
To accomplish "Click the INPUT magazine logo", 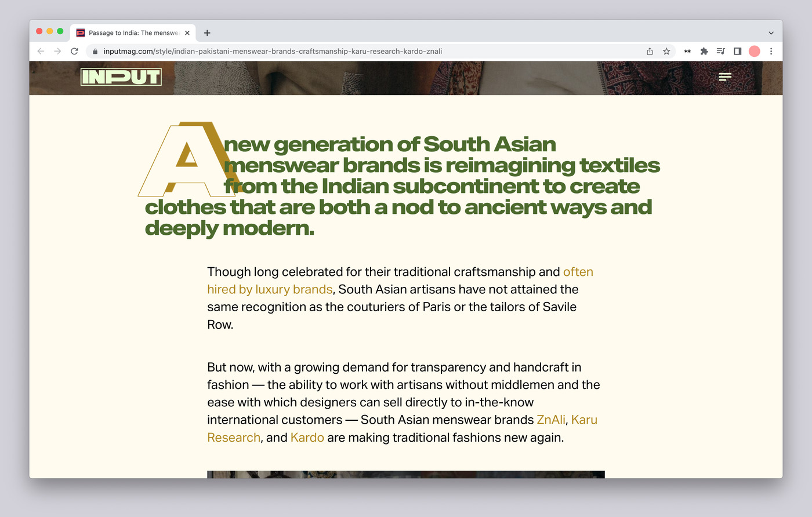I will pos(121,77).
